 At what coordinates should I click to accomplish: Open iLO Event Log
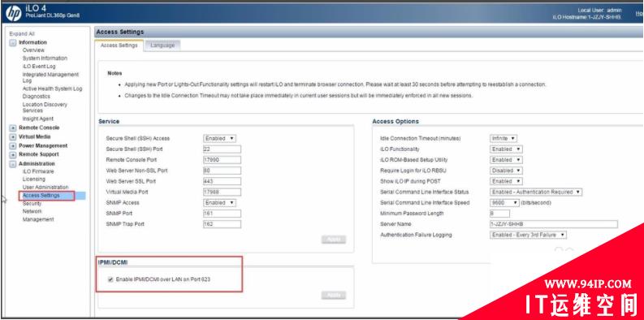(x=39, y=66)
